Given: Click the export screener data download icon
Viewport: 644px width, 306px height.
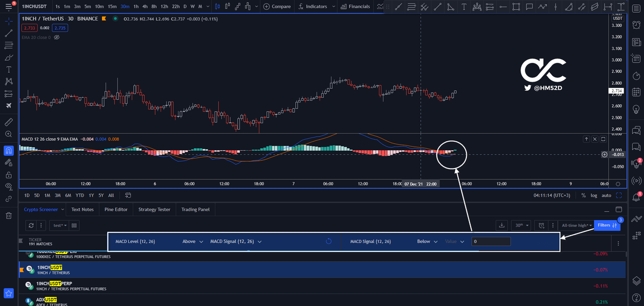Looking at the screenshot, I should (501, 225).
